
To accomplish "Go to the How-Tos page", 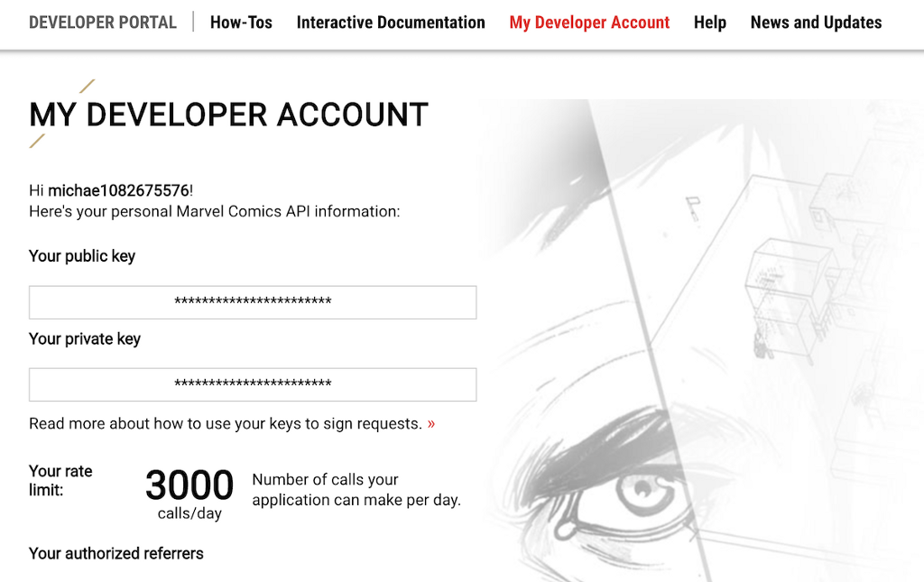I will [x=241, y=23].
